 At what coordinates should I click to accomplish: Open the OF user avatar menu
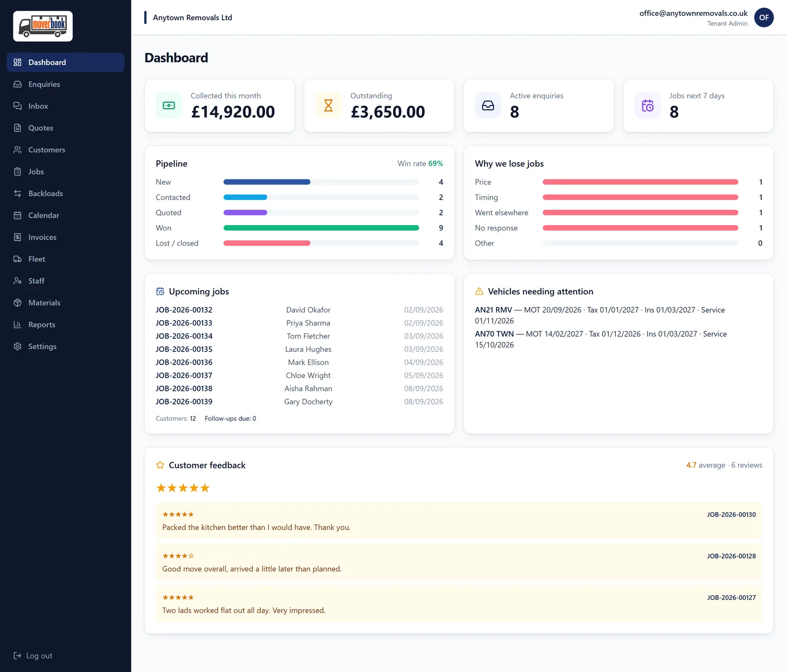click(764, 18)
